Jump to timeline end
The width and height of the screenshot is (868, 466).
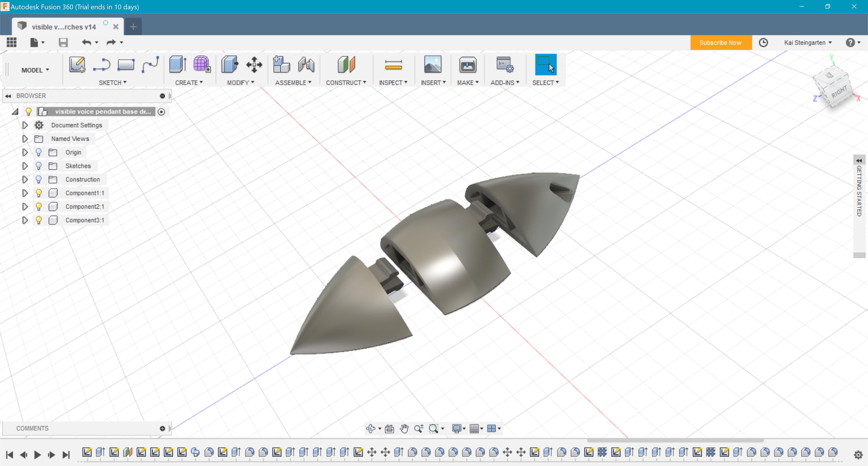click(66, 455)
